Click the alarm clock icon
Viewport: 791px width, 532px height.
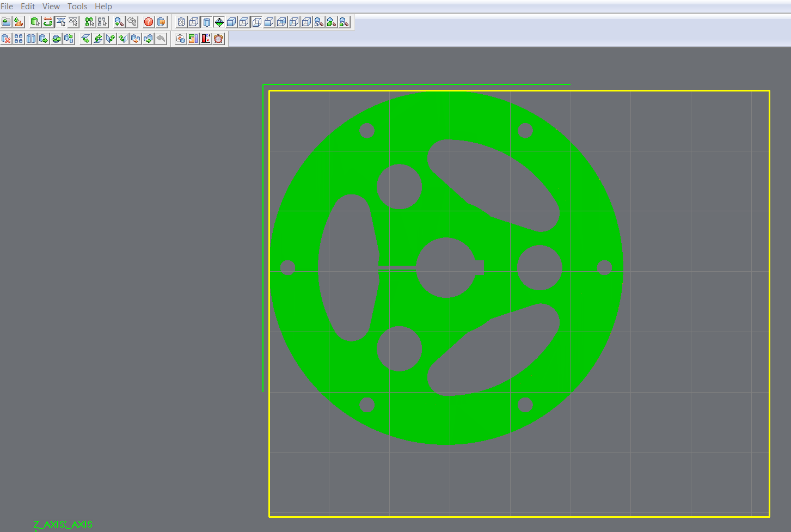(x=218, y=39)
